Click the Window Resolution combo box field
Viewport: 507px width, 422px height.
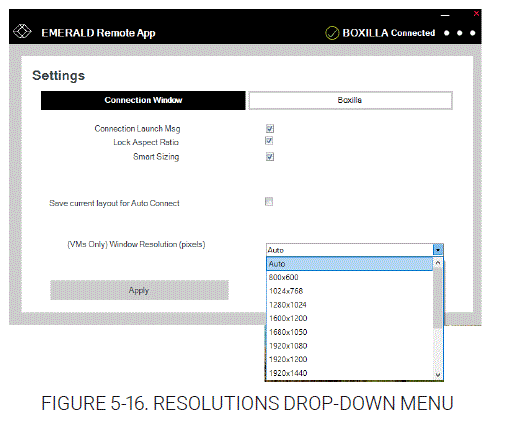(x=354, y=250)
